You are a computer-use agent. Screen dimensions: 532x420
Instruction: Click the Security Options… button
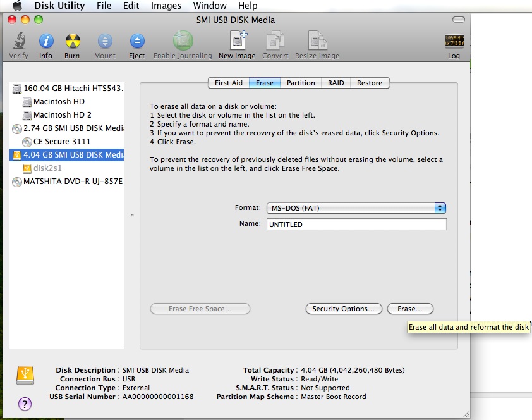click(344, 309)
